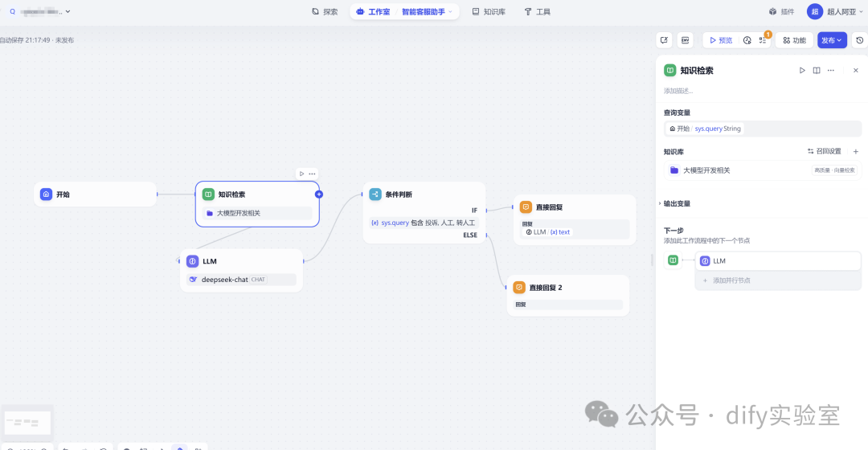Add a knowledge base with plus icon

pos(856,151)
